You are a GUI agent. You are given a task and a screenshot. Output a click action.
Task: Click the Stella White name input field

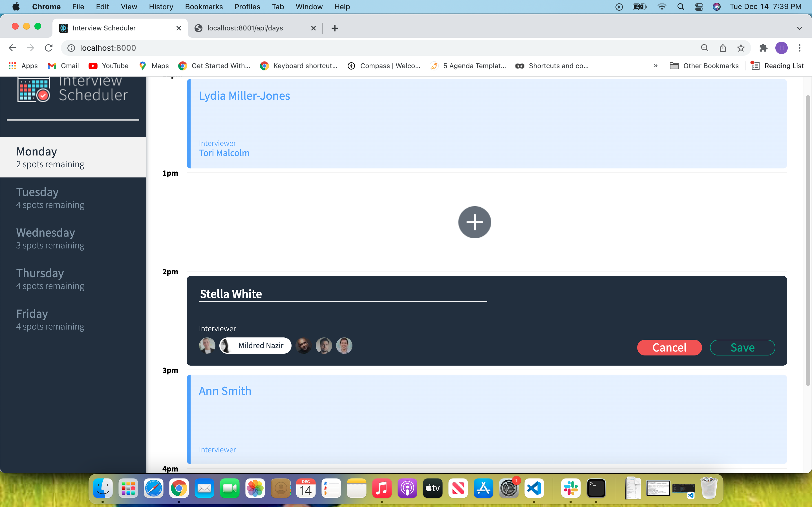(342, 294)
